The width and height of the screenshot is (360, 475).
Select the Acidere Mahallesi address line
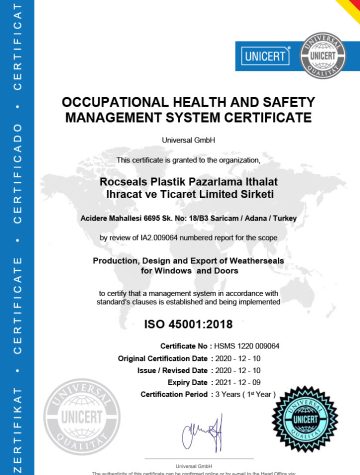189,218
